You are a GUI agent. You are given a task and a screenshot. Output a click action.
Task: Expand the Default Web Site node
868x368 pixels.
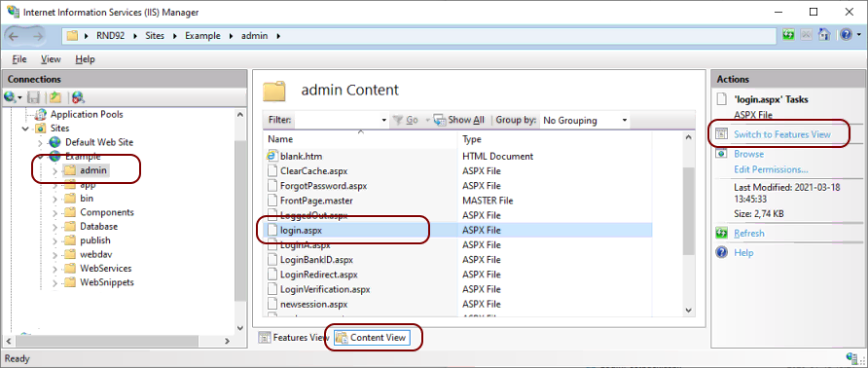(41, 143)
